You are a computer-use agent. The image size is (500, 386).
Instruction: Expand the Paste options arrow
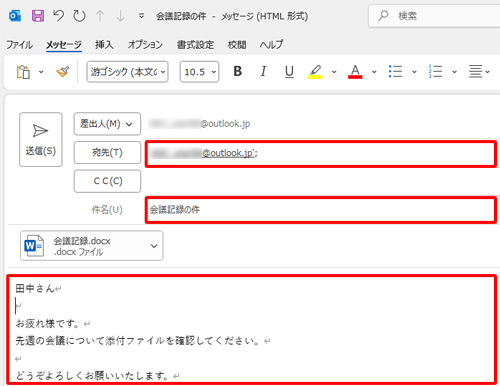tap(41, 72)
